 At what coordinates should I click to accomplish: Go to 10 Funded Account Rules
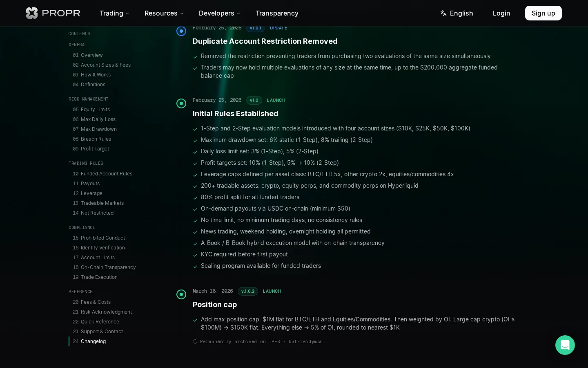(x=102, y=174)
